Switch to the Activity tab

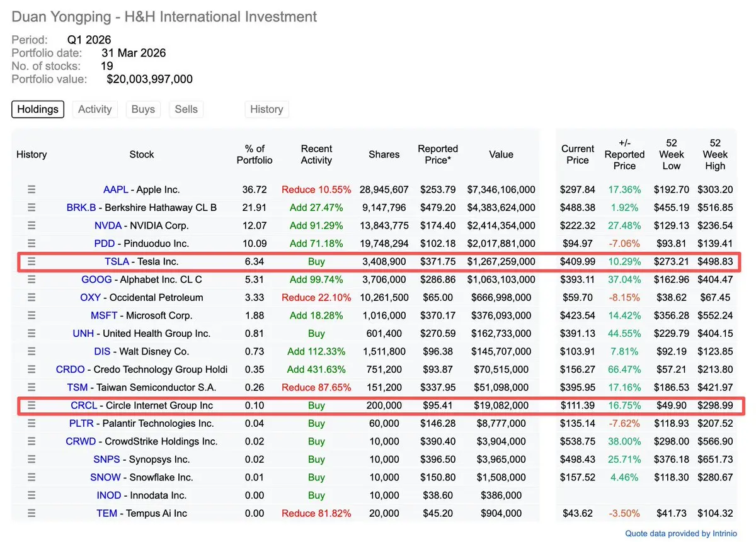[x=94, y=109]
